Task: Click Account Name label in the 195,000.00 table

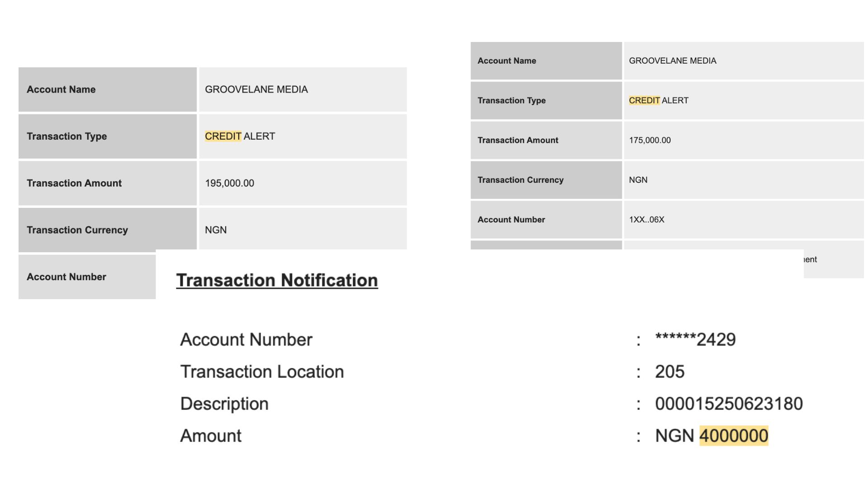Action: pos(61,89)
